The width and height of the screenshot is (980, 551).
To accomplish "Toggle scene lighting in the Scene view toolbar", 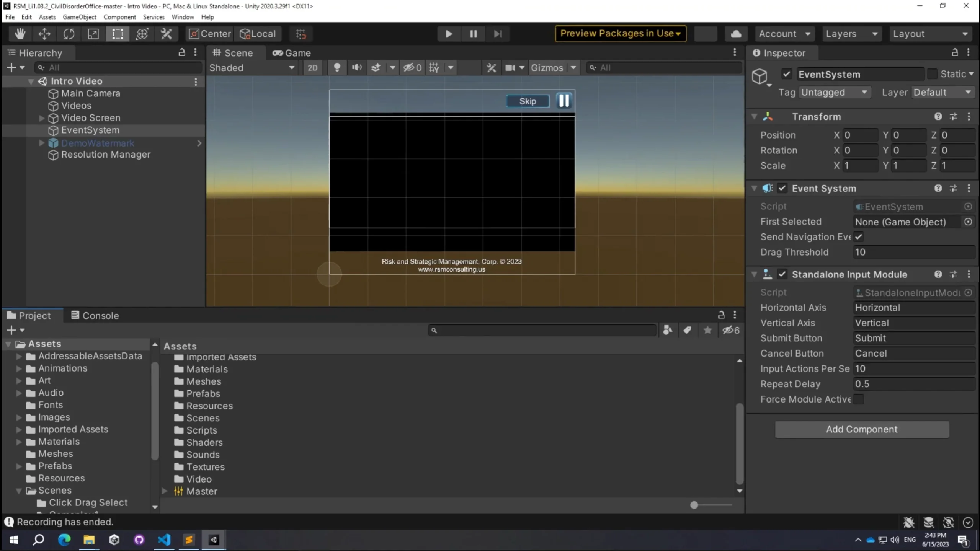I will (x=337, y=67).
